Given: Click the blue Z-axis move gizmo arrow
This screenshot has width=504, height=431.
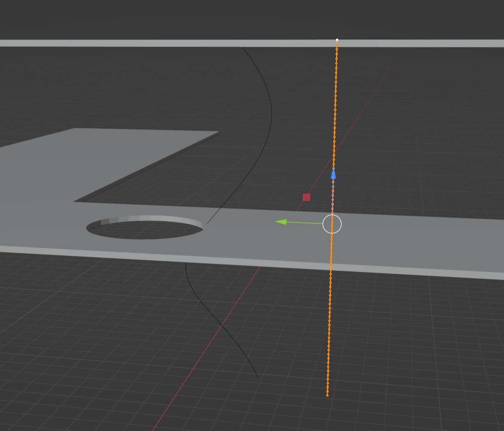Looking at the screenshot, I should click(333, 174).
